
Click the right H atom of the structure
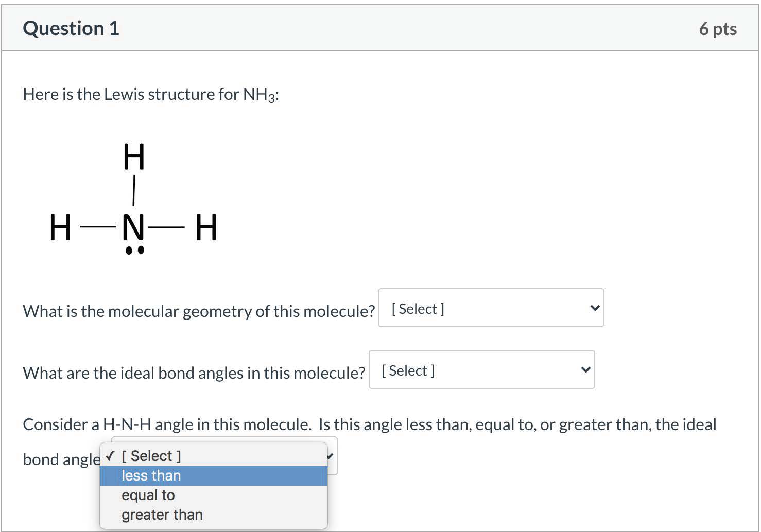(x=206, y=227)
